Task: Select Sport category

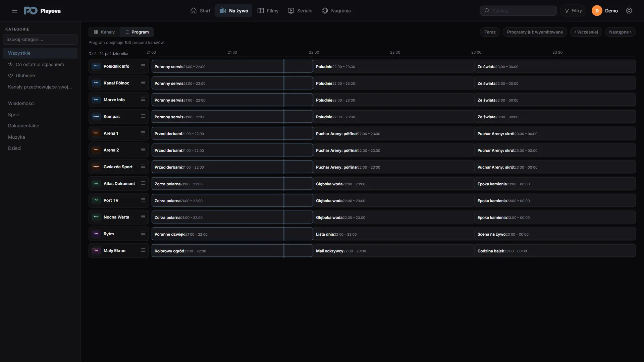Action: click(40, 115)
